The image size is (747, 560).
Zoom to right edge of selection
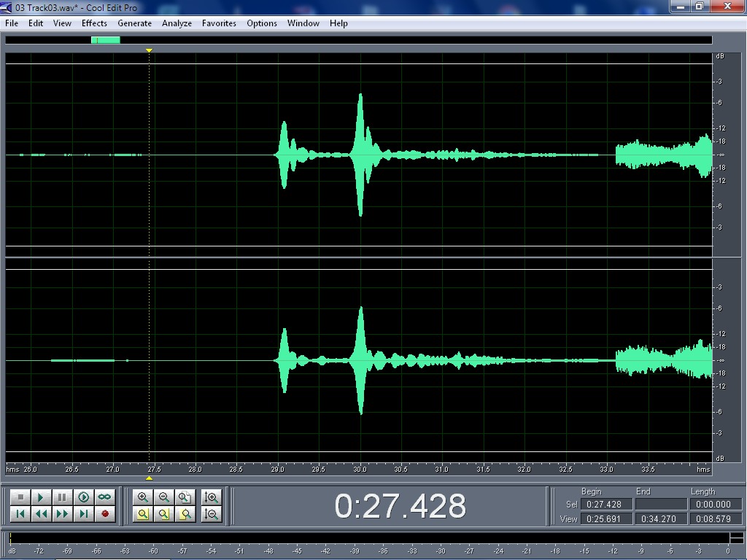[x=185, y=514]
